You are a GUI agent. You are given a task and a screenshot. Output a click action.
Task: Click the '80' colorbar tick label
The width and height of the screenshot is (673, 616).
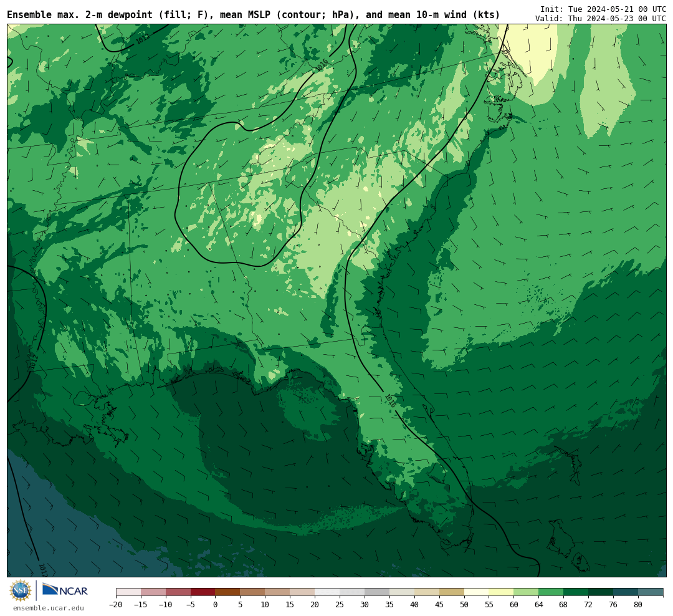(639, 605)
